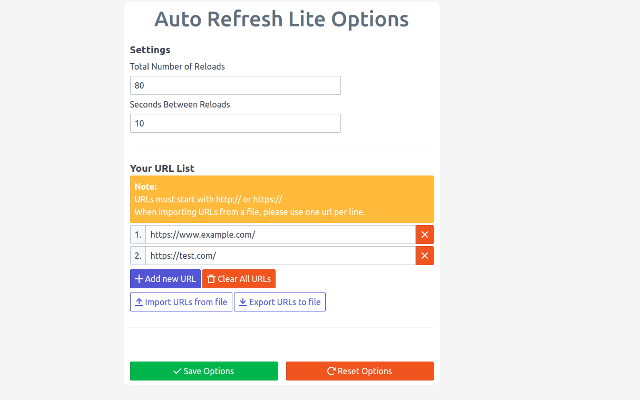Click the upload icon beside Import URLs
The height and width of the screenshot is (400, 640).
138,302
